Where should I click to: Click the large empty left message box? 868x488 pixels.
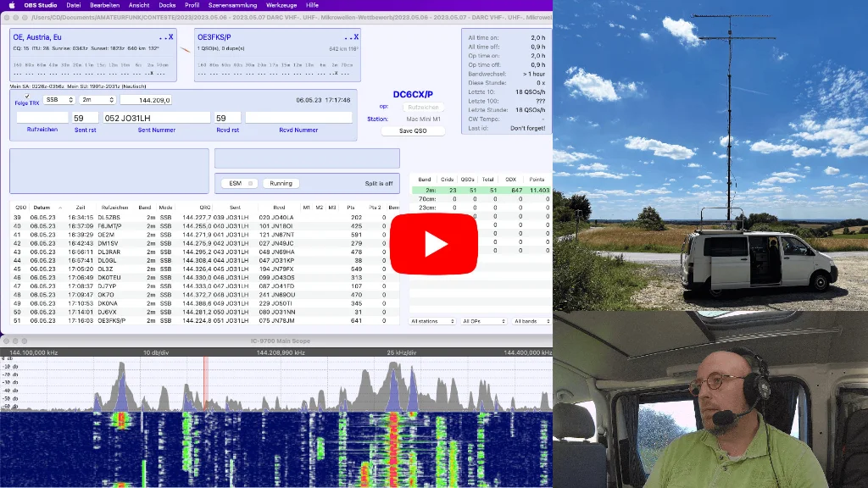coord(109,171)
